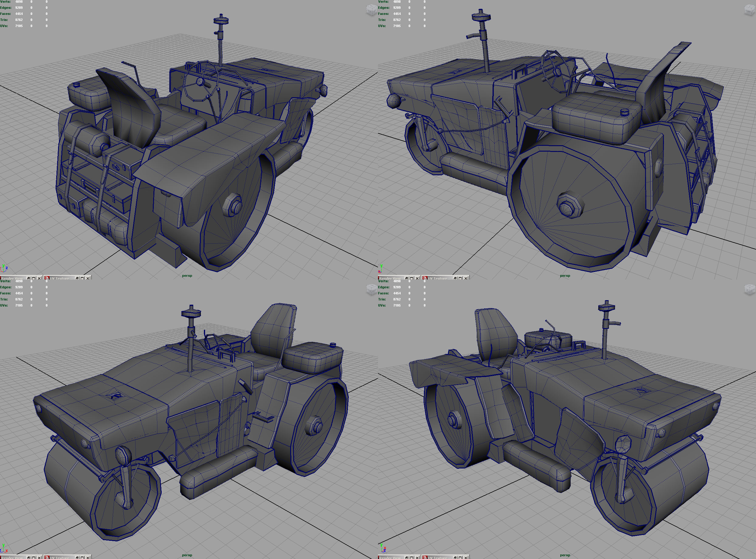This screenshot has width=756, height=559.
Task: Restore the minimized Render View in the top-left viewport
Action: [x=29, y=278]
